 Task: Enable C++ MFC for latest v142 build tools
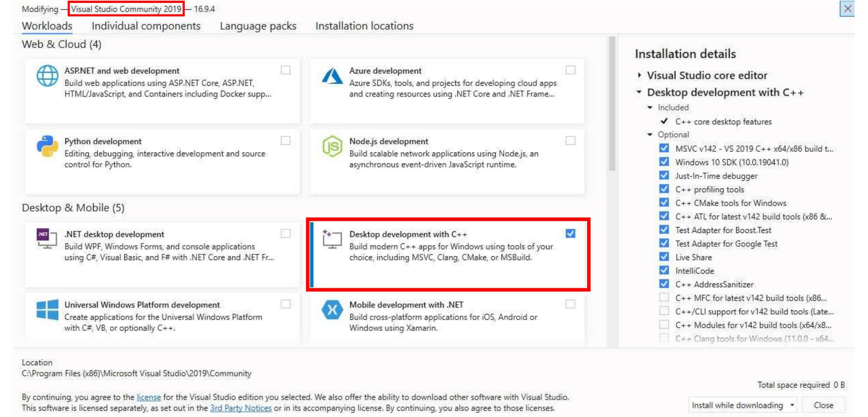point(664,298)
